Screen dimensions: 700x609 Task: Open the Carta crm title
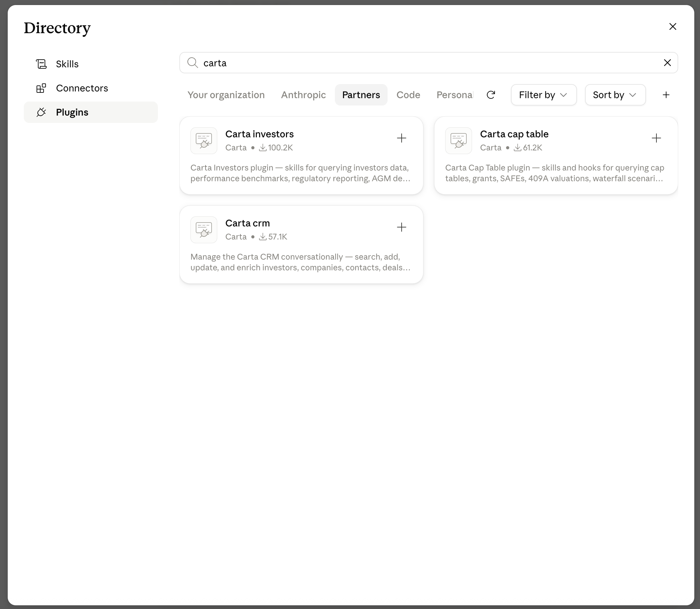click(247, 223)
